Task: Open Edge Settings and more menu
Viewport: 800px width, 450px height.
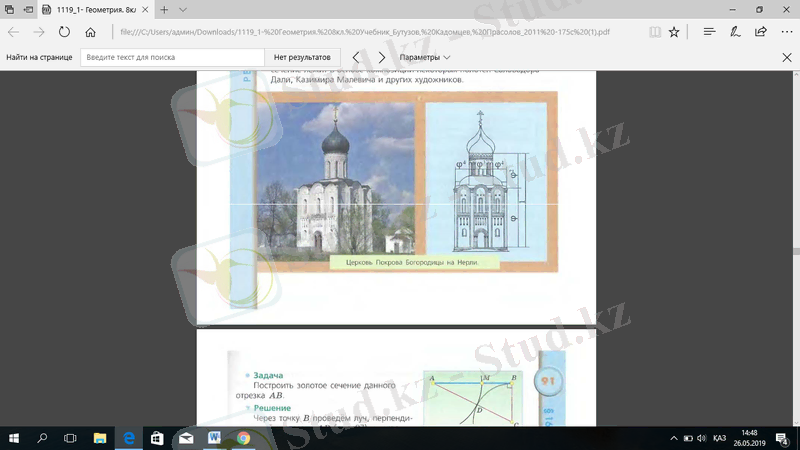Action: point(786,32)
